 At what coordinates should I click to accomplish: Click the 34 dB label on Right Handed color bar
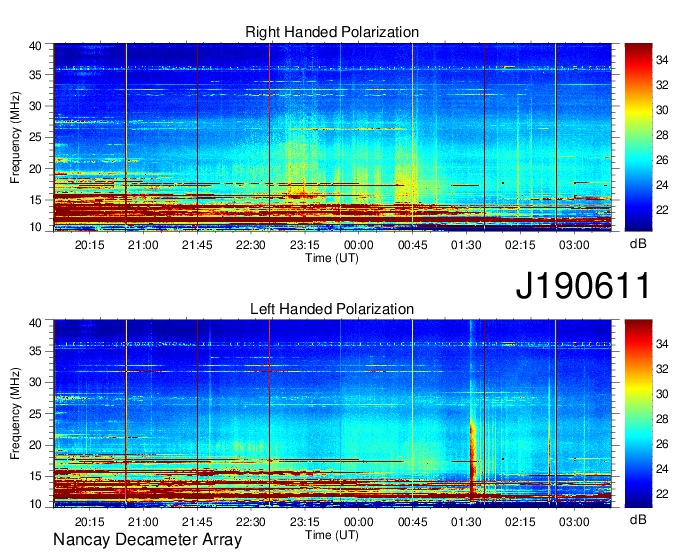[662, 60]
